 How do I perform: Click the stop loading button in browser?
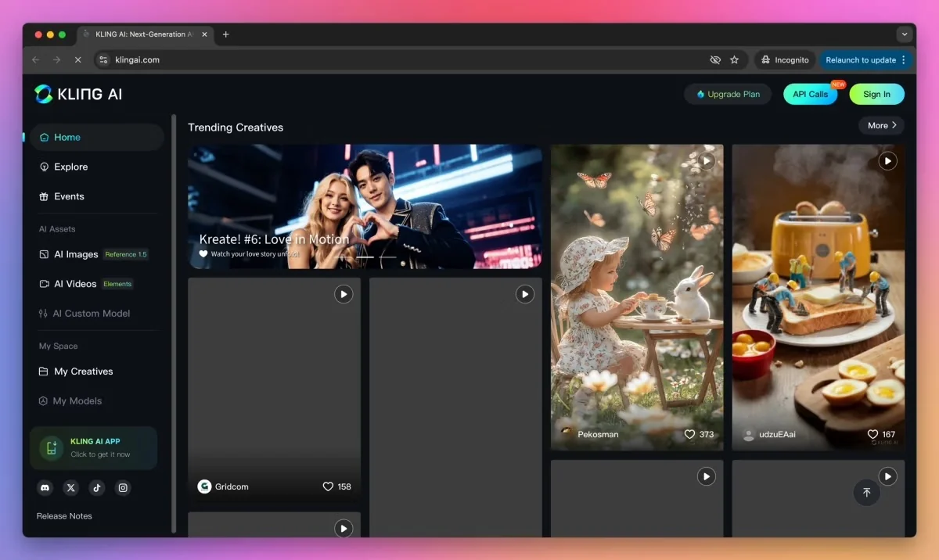[x=77, y=59]
